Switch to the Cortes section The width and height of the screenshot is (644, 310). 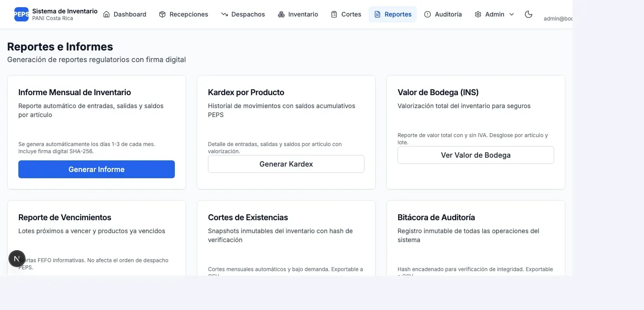pyautogui.click(x=346, y=14)
